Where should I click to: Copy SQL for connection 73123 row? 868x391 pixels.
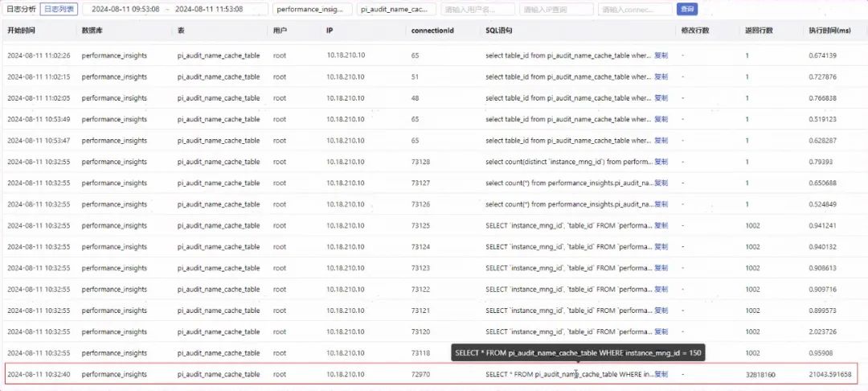coord(661,268)
